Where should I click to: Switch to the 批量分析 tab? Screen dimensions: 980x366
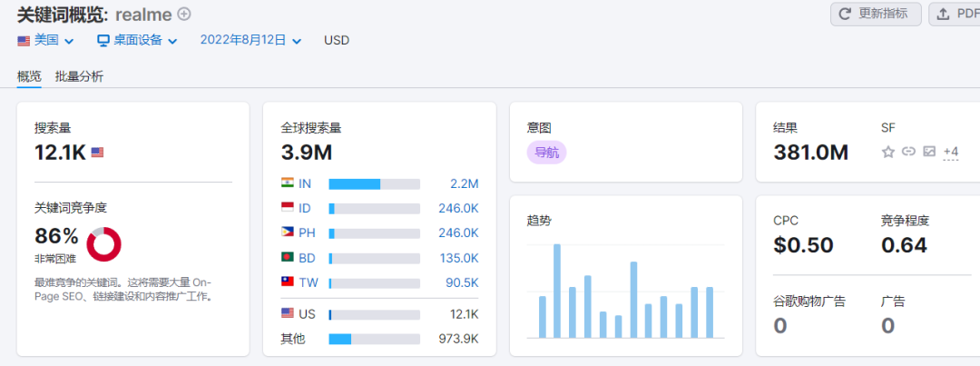[79, 77]
